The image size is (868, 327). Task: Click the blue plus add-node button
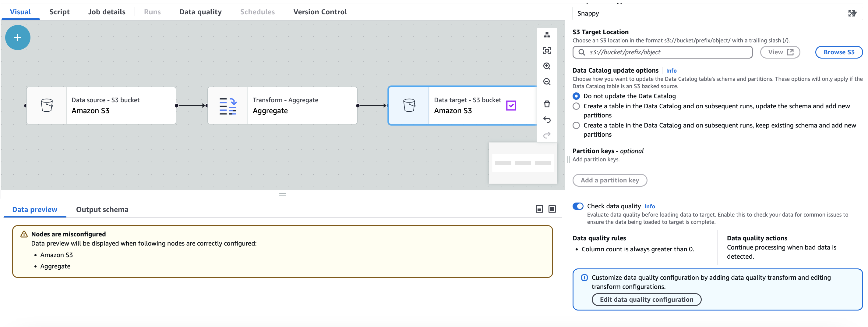(x=18, y=38)
